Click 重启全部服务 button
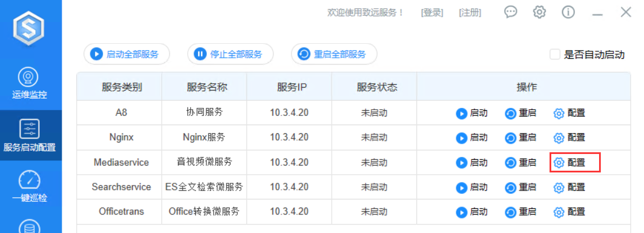644x233 pixels. coord(334,54)
